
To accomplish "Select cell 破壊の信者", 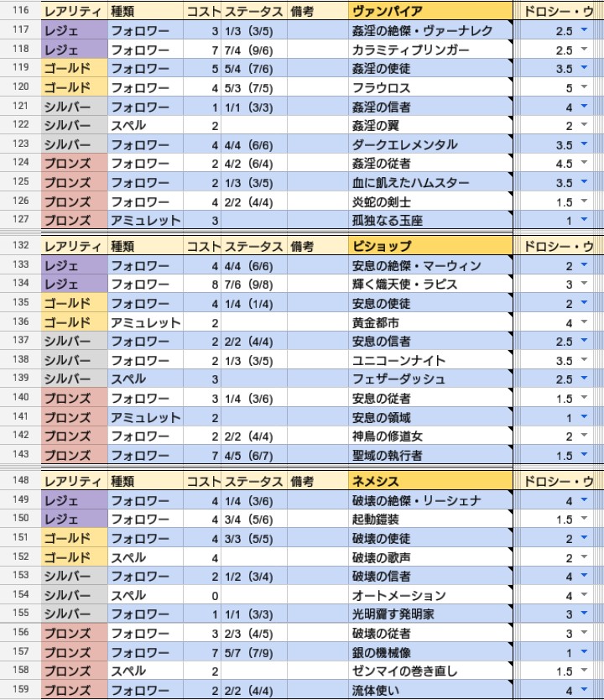I will (430, 576).
